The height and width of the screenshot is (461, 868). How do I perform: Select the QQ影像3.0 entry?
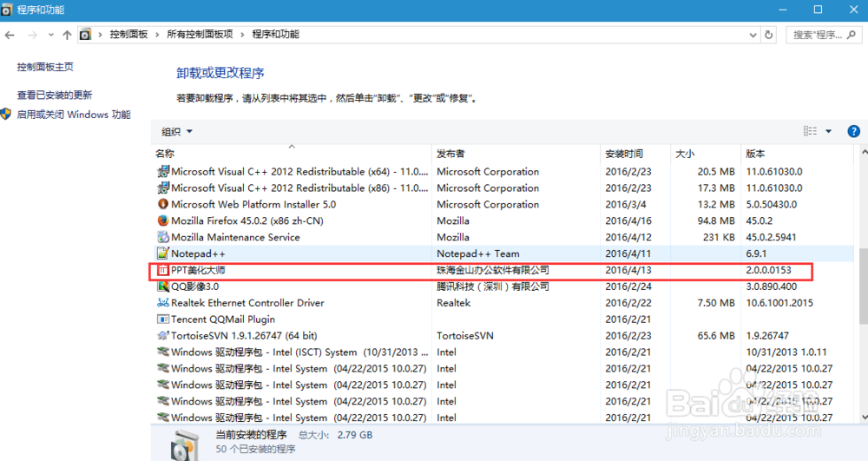click(194, 286)
